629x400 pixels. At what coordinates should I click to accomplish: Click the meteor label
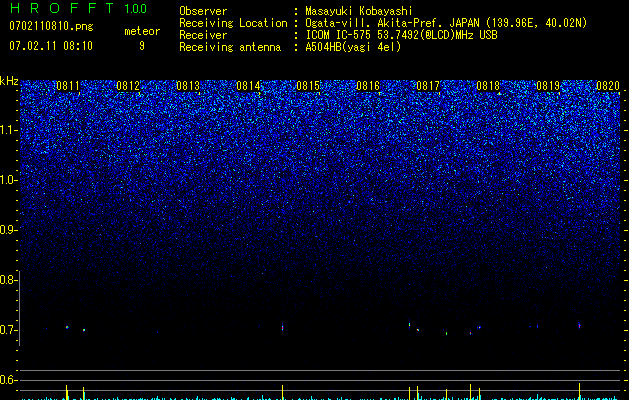click(142, 31)
